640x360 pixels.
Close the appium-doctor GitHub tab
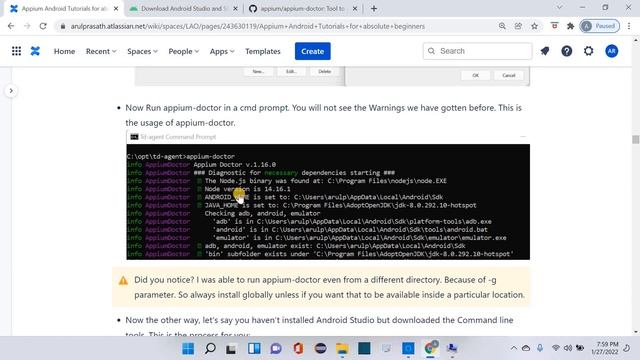click(355, 9)
